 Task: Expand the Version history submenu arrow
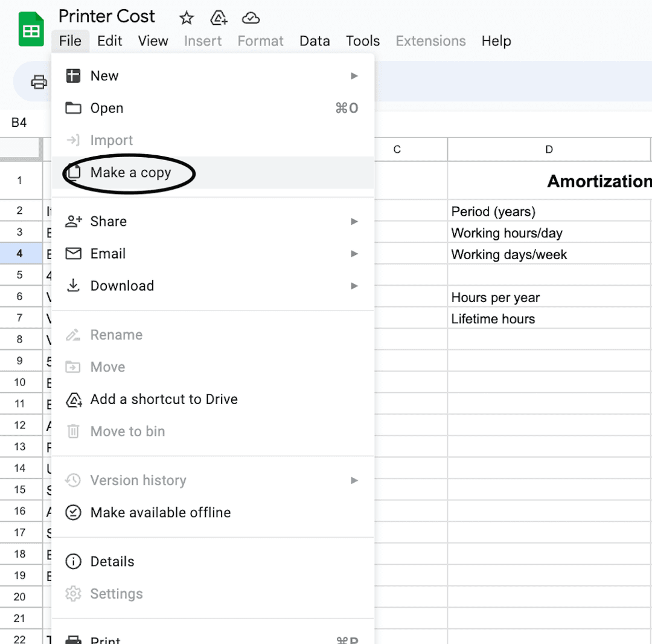click(354, 480)
